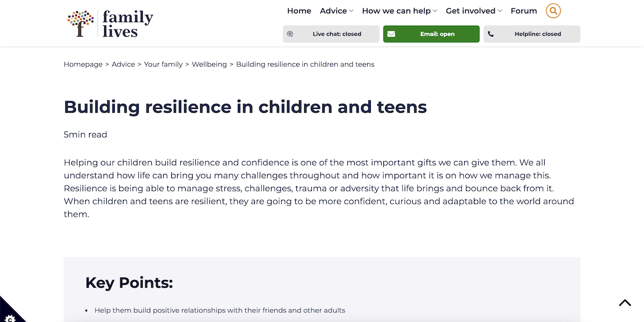Click the live chat speech bubble icon
Screen dimensions: 644x322
[x=290, y=34]
